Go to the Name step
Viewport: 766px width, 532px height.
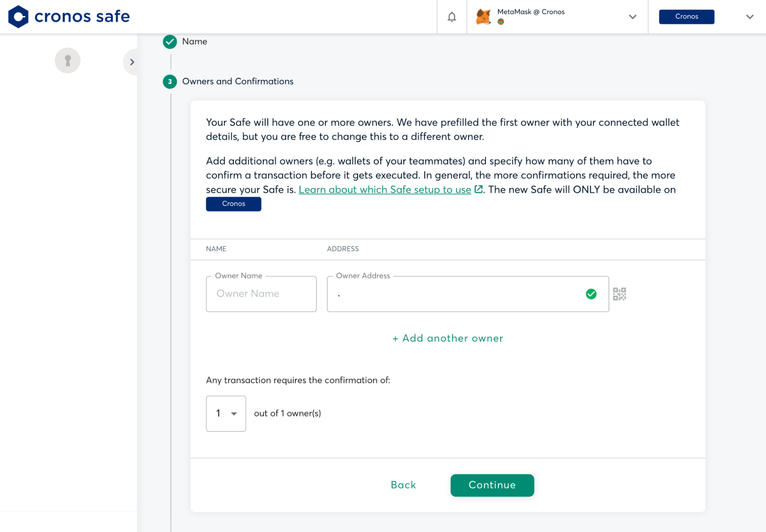(x=195, y=42)
